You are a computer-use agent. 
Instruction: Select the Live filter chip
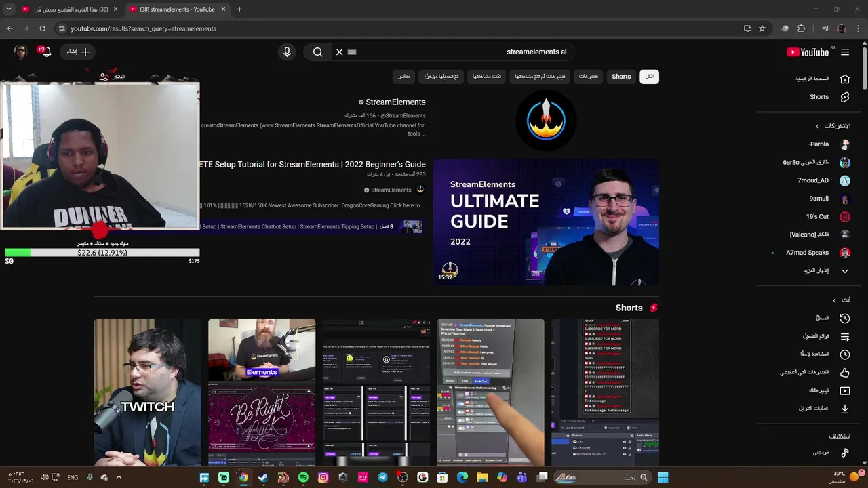coord(404,77)
